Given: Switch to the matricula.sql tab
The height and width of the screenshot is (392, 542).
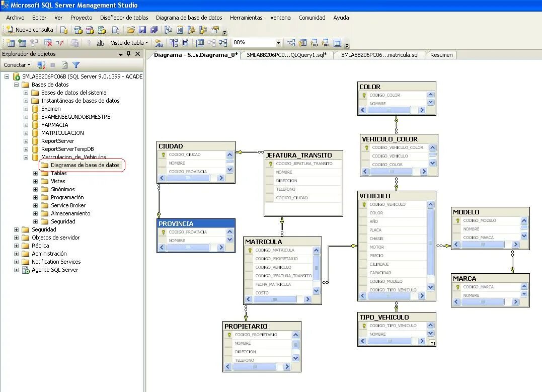Looking at the screenshot, I should coord(379,55).
